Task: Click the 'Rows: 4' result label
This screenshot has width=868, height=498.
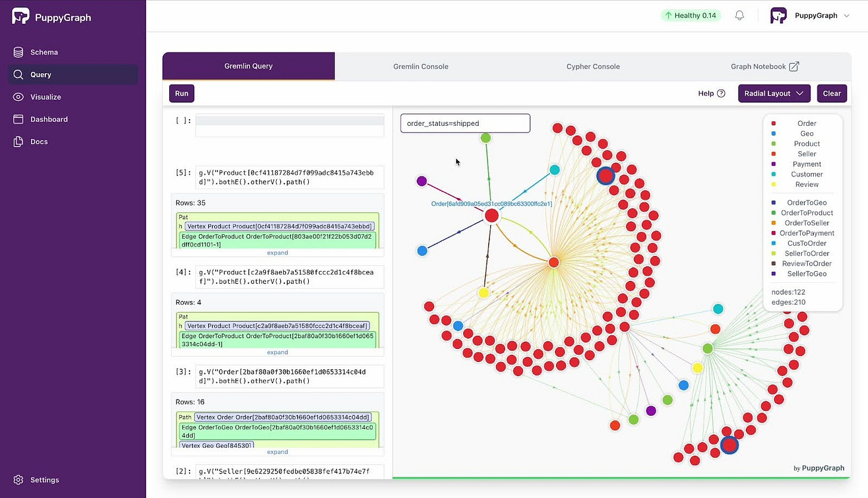Action: (x=188, y=302)
